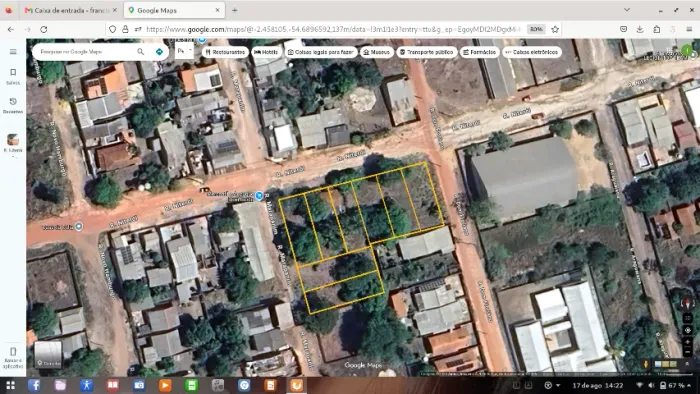This screenshot has width=700, height=394.
Task: Click the search magnifier icon in search box
Action: tap(141, 52)
